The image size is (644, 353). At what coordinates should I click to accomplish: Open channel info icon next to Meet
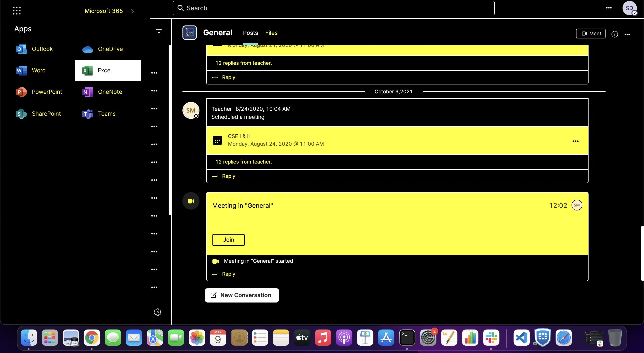[x=614, y=34]
